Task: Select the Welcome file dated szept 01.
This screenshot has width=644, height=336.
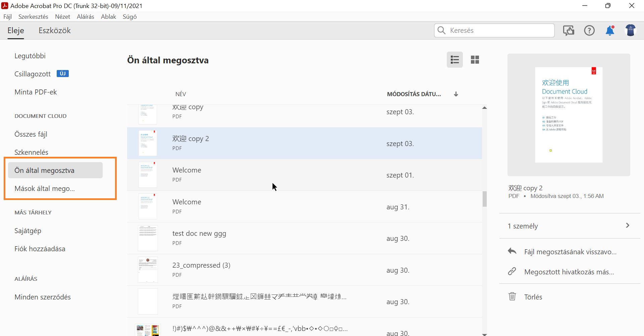Action: (305, 175)
